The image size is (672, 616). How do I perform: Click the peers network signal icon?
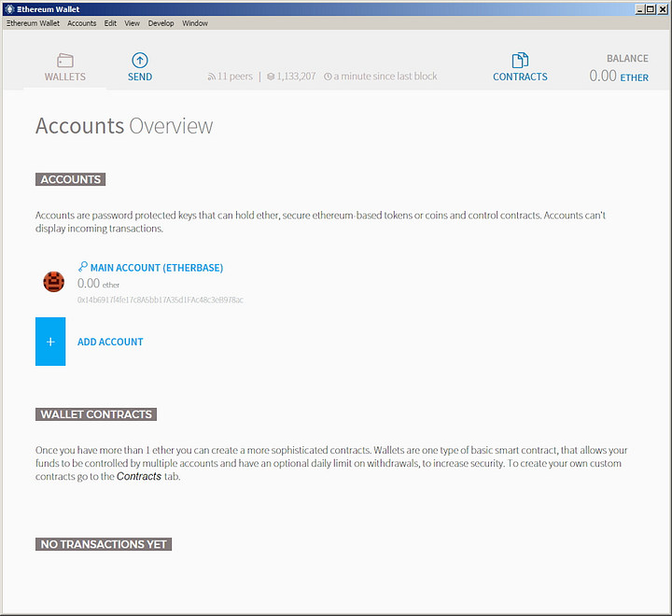point(211,77)
